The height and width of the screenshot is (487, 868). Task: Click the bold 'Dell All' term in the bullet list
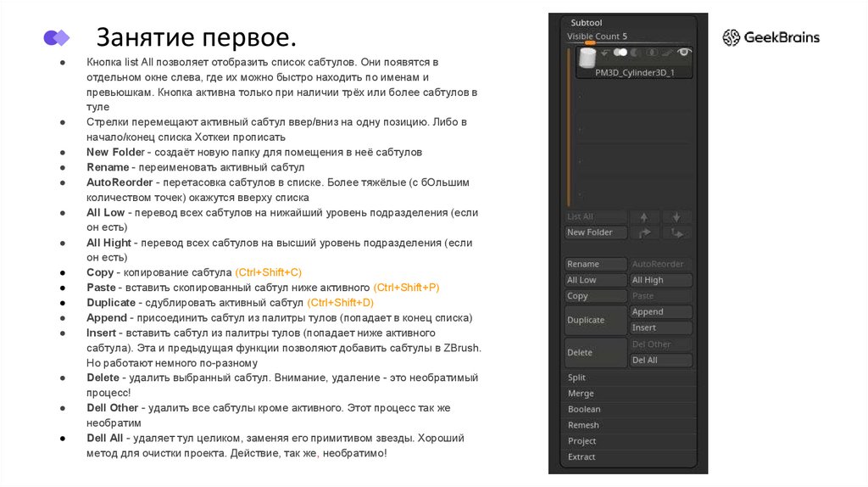click(104, 439)
